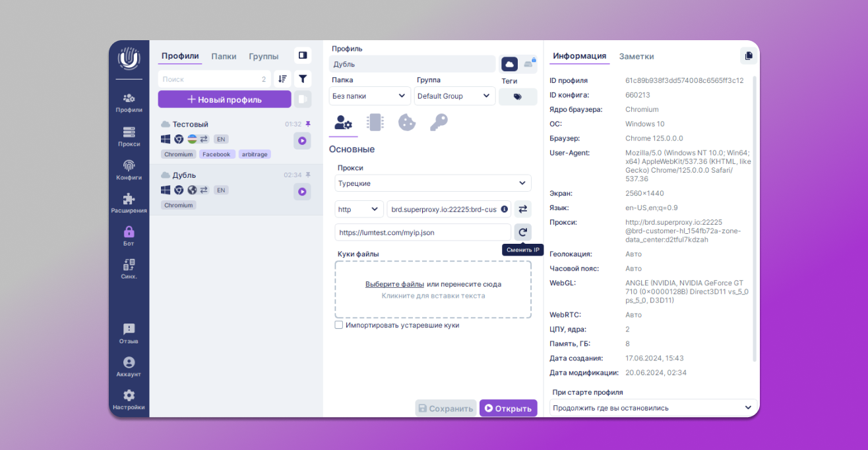
Task: Toggle the cloud storage button
Action: point(509,64)
